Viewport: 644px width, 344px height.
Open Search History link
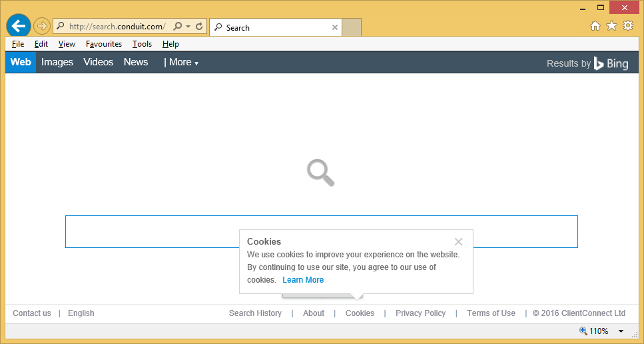click(255, 313)
